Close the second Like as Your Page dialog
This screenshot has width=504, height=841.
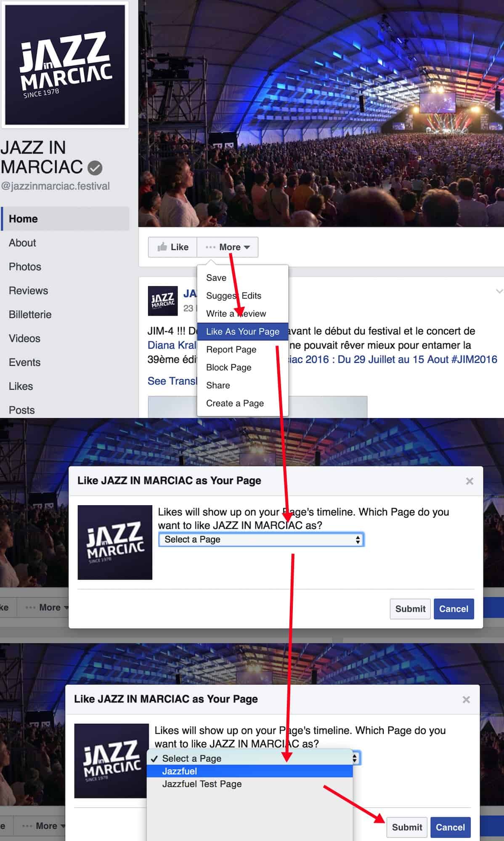point(466,700)
